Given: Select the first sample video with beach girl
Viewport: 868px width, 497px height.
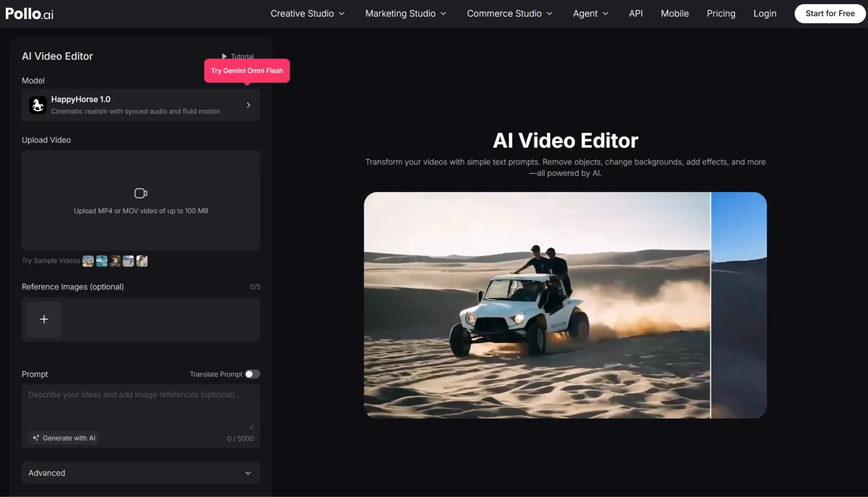Looking at the screenshot, I should pyautogui.click(x=88, y=261).
